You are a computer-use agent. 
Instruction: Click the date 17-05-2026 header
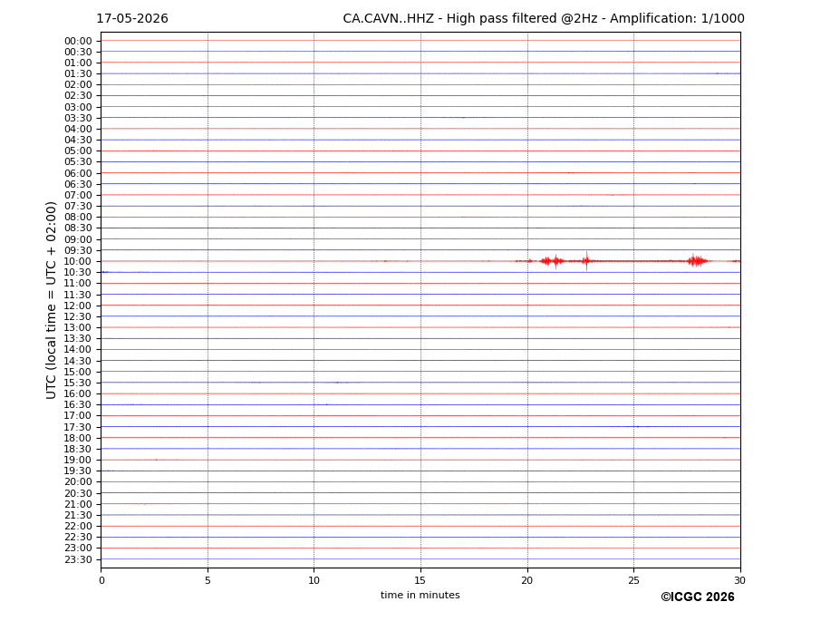coord(132,19)
